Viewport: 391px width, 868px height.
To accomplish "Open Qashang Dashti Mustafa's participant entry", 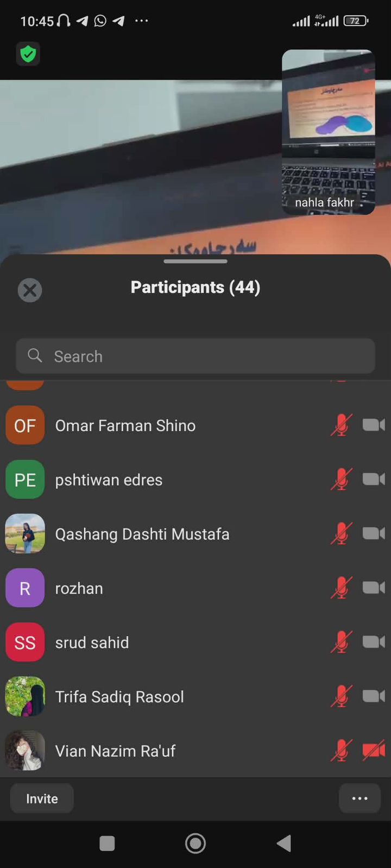I will coord(142,534).
